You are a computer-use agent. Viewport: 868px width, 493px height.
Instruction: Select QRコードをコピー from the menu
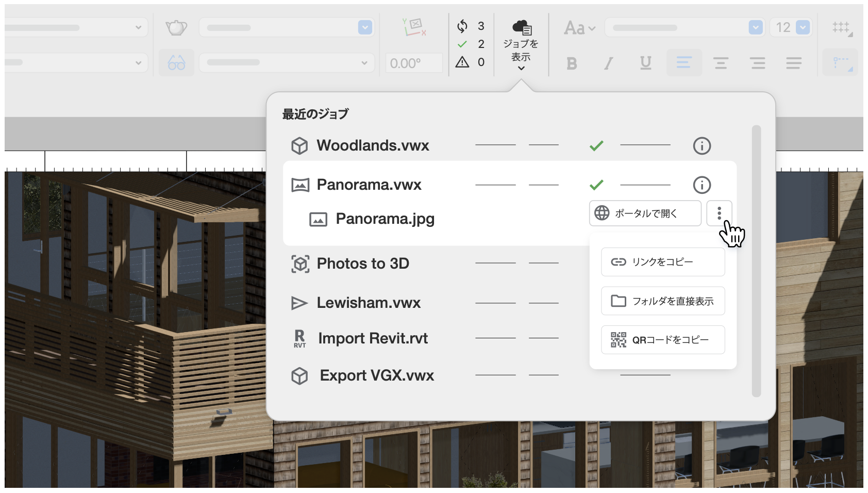coord(663,340)
